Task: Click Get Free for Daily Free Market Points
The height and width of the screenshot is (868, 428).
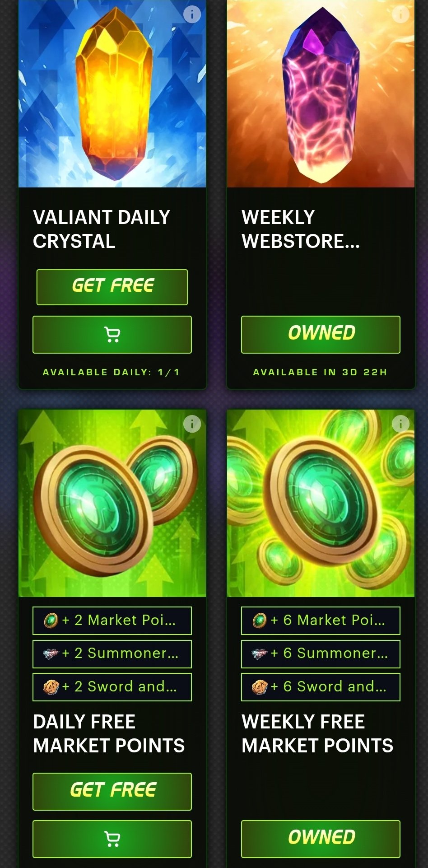Action: click(112, 792)
